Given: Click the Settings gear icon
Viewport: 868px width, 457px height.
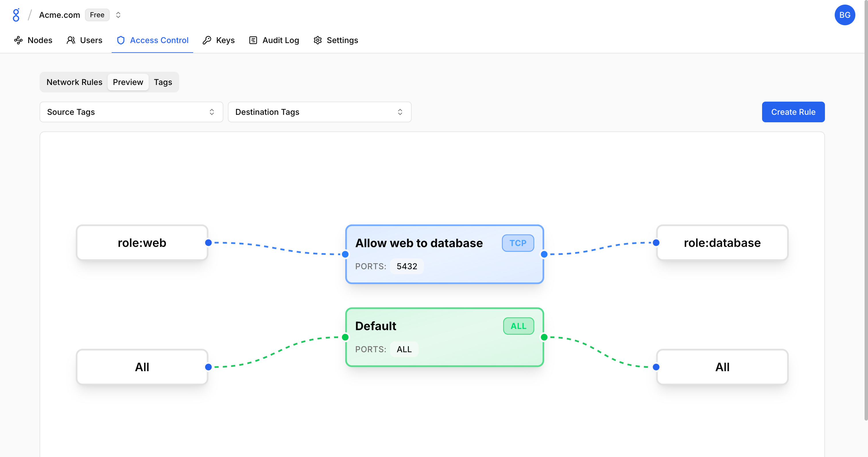Looking at the screenshot, I should pyautogui.click(x=317, y=40).
